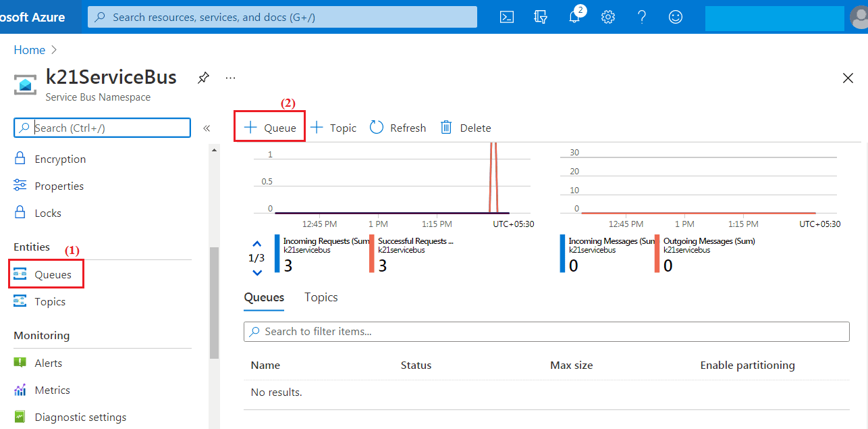Go to previous metrics page arrow

click(256, 244)
